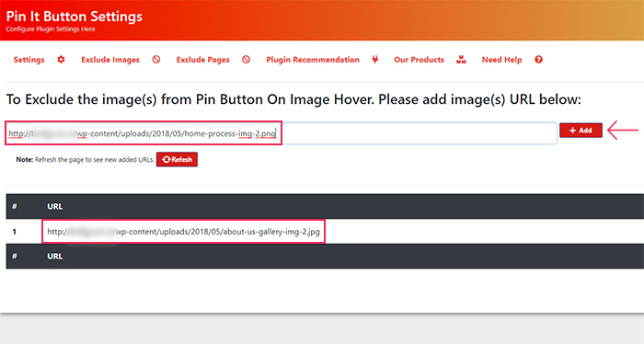The width and height of the screenshot is (644, 344).
Task: Click the gear icon beside Settings
Action: coord(61,60)
